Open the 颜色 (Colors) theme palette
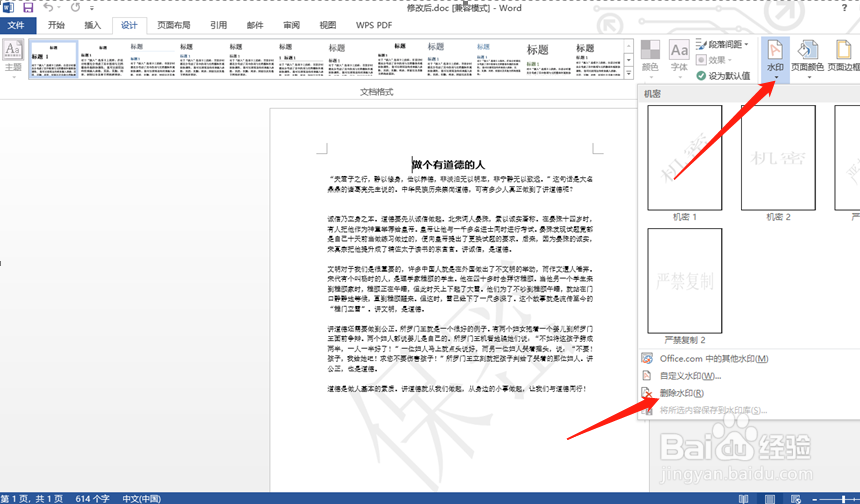Screen dimensions: 860x504 click(x=650, y=58)
